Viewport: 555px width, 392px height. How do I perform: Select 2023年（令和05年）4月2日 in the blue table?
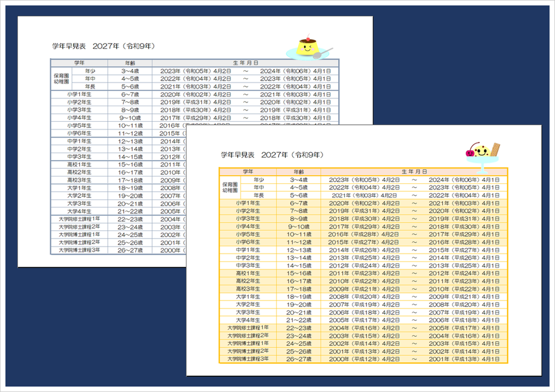point(195,71)
